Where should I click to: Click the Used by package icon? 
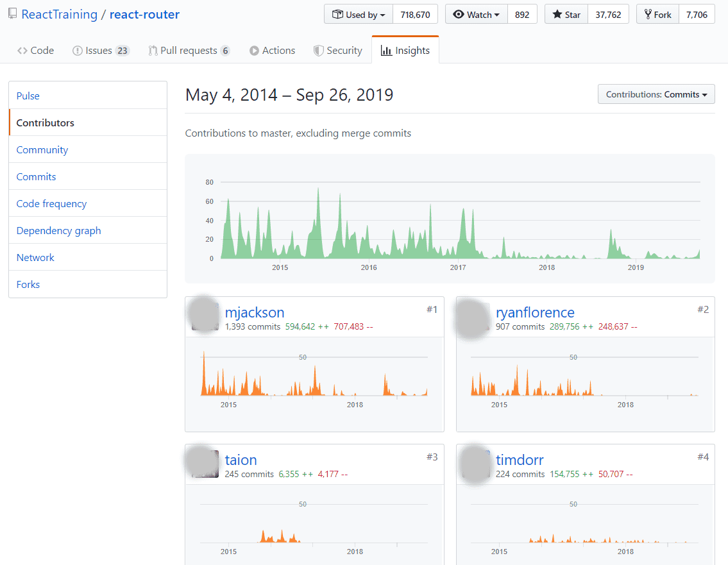click(x=337, y=14)
